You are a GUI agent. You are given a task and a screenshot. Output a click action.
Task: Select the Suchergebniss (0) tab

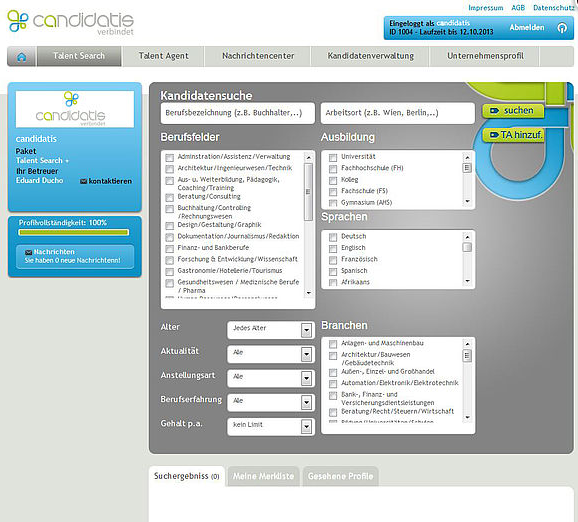coord(187,476)
